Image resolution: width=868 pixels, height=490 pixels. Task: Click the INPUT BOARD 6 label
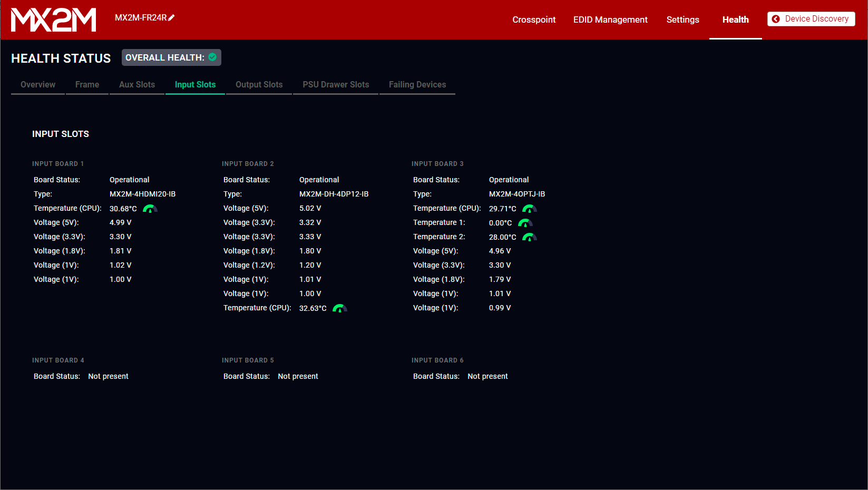tap(437, 360)
